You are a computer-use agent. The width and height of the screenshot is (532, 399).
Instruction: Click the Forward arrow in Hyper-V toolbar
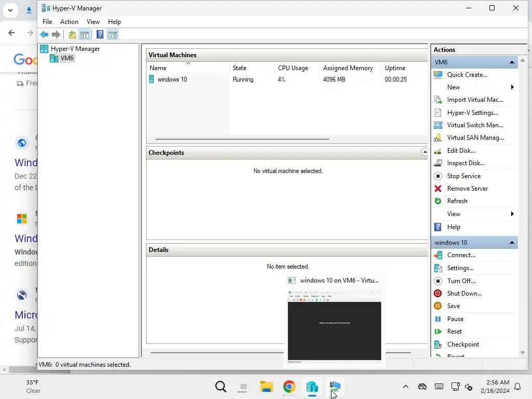tap(56, 34)
